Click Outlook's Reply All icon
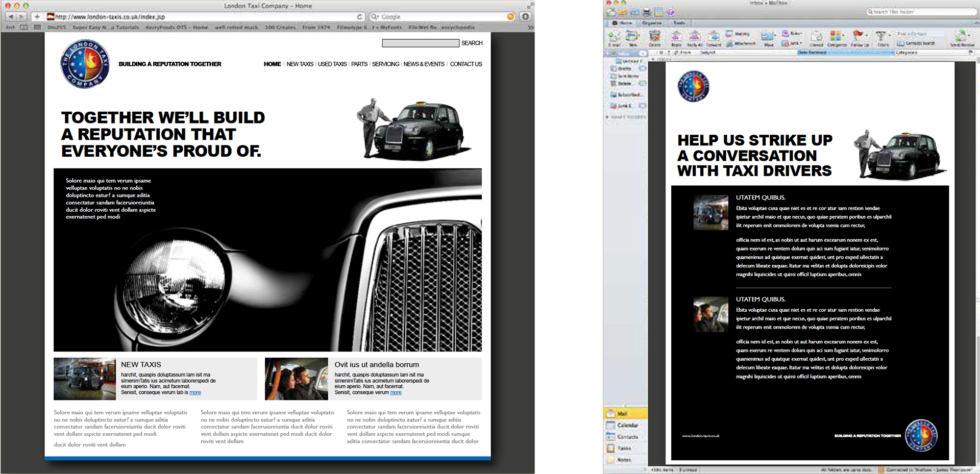Screen dimensions: 980x474 [x=695, y=38]
